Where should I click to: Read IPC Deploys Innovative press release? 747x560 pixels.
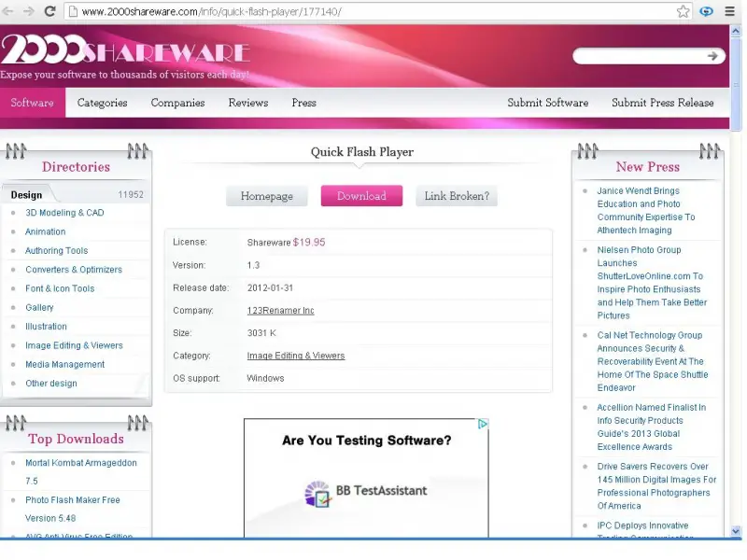pyautogui.click(x=645, y=529)
